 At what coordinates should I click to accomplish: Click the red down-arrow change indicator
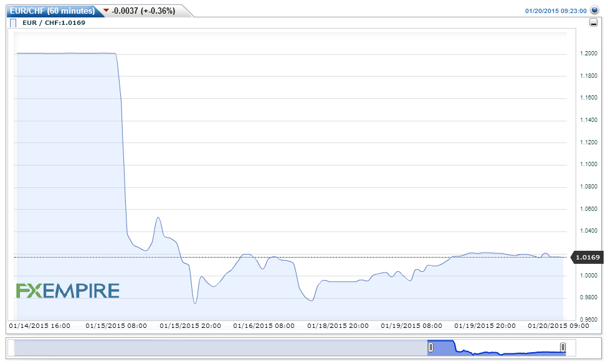coord(106,11)
